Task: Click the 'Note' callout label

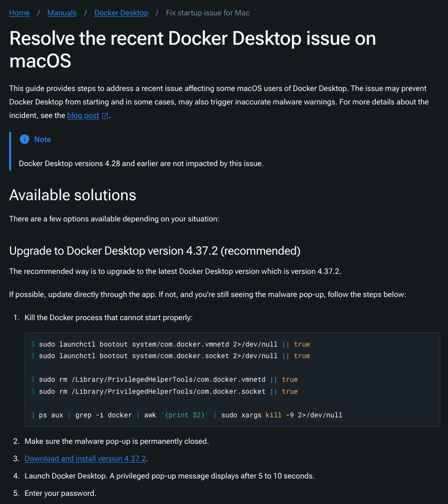Action: (x=42, y=139)
